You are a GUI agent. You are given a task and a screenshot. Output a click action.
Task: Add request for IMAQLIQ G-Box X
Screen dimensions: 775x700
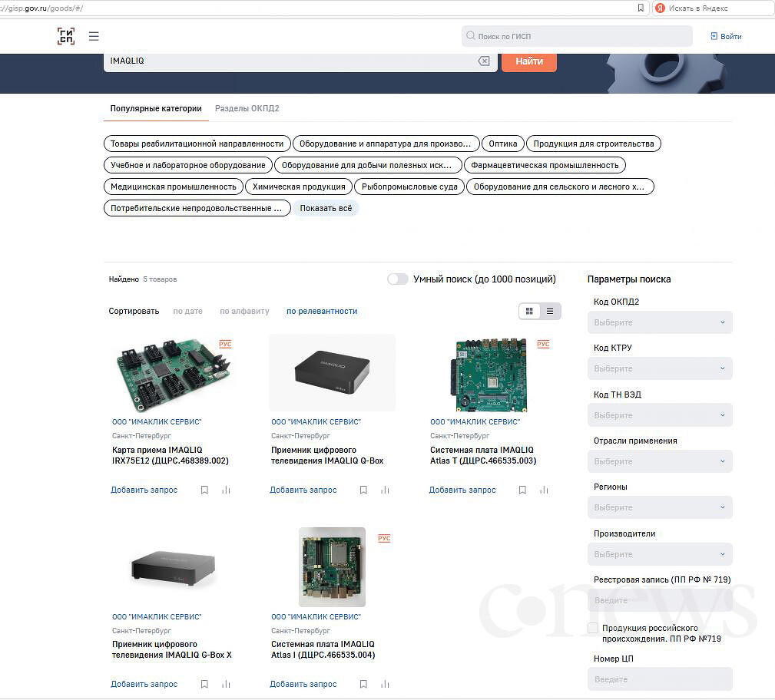[x=144, y=684]
